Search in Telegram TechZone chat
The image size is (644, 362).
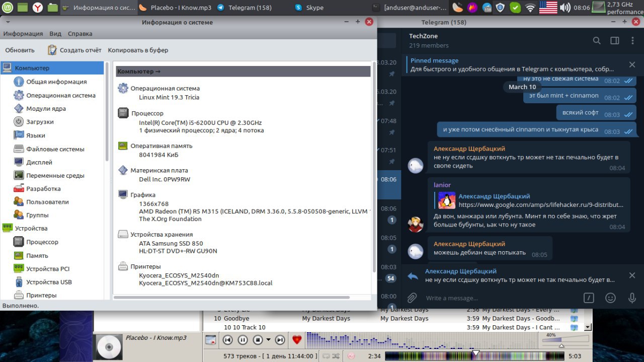(x=597, y=40)
